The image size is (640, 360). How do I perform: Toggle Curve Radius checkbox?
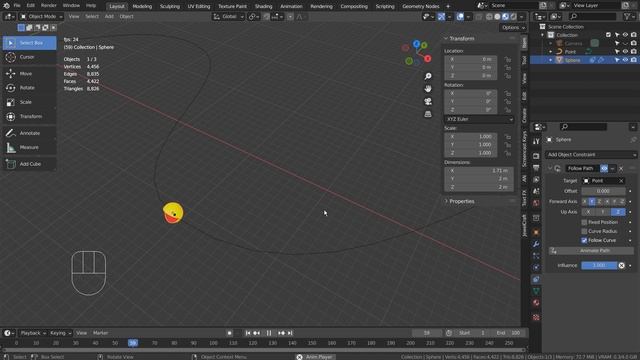pos(584,231)
